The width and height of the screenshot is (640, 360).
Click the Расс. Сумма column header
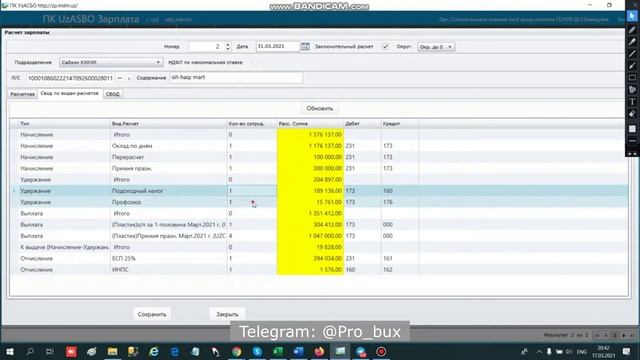(x=310, y=124)
